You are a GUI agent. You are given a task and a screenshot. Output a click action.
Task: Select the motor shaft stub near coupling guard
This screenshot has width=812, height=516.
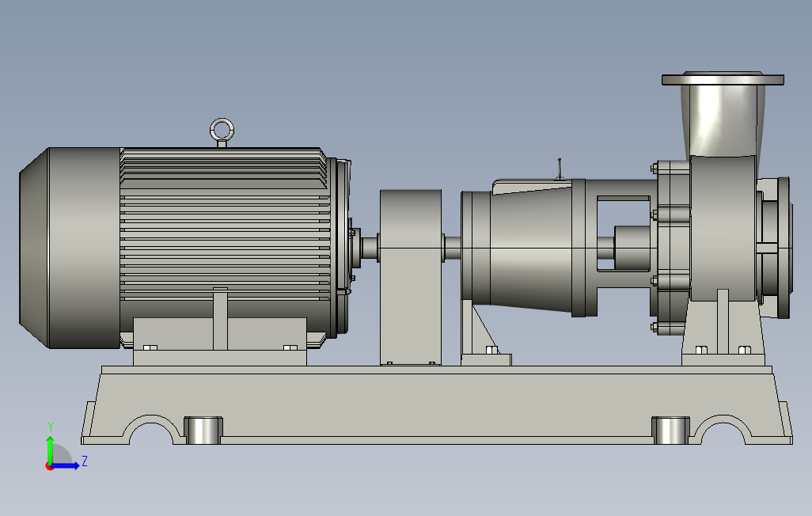pyautogui.click(x=370, y=248)
